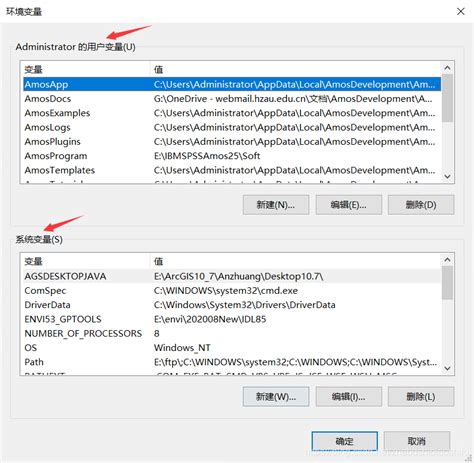Viewport: 474px width, 463px height.
Task: Click 编辑(I)... button for system variables
Action: 349,397
